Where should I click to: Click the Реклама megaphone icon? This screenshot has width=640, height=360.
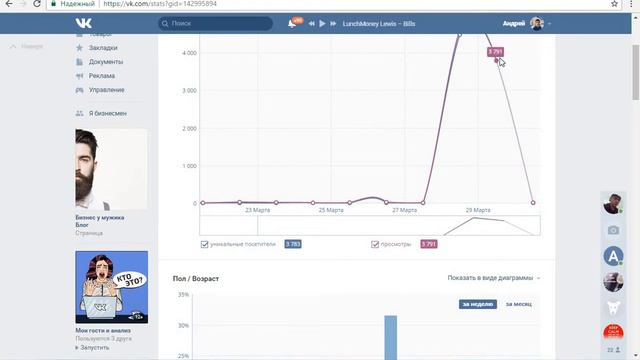click(80, 76)
